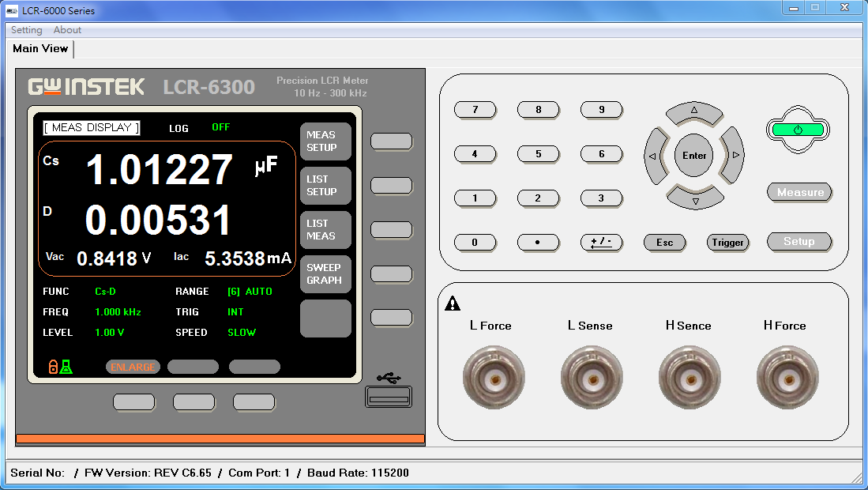The width and height of the screenshot is (868, 490).
Task: Click numeric key 3
Action: coord(602,198)
